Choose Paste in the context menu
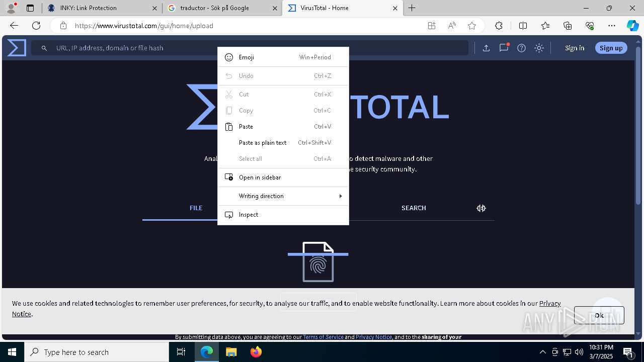The height and width of the screenshot is (362, 644). pyautogui.click(x=283, y=127)
